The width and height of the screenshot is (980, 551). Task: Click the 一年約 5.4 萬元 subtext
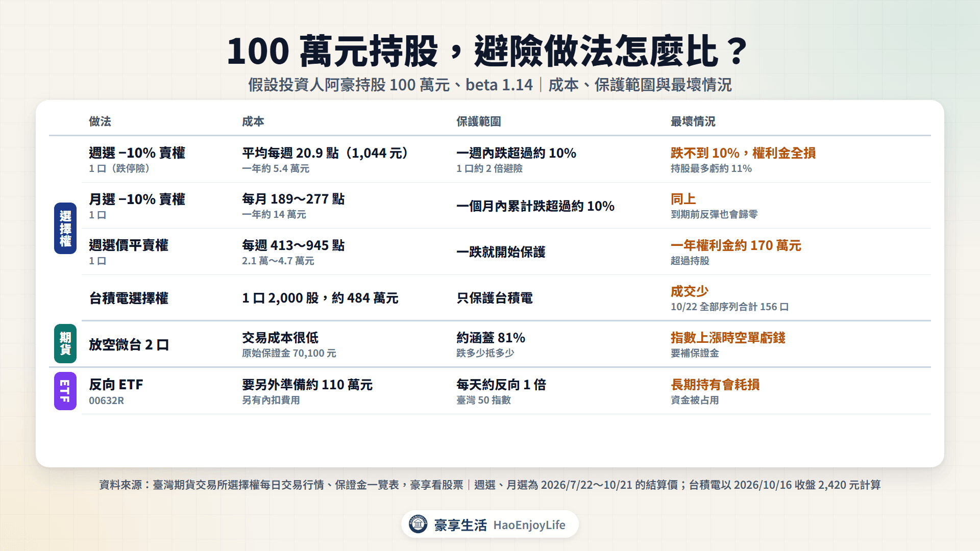(276, 169)
